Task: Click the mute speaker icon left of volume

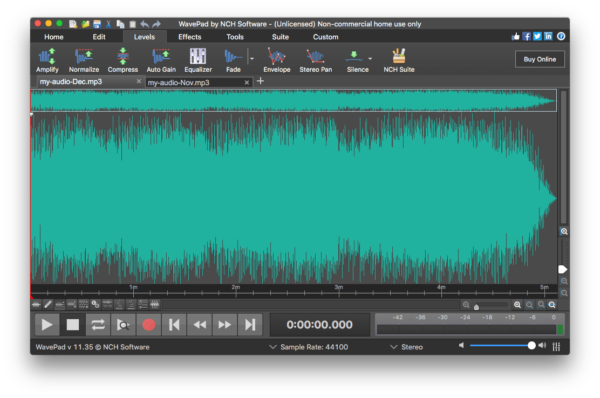Action: (x=461, y=345)
